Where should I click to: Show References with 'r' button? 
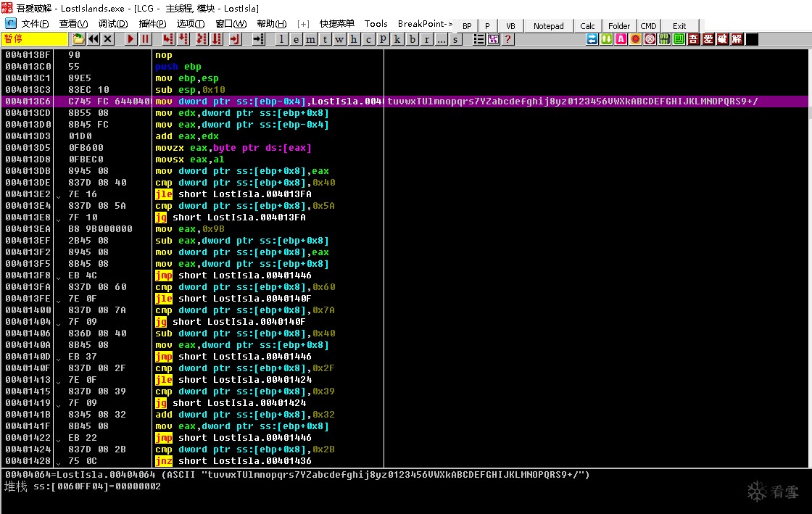point(427,39)
